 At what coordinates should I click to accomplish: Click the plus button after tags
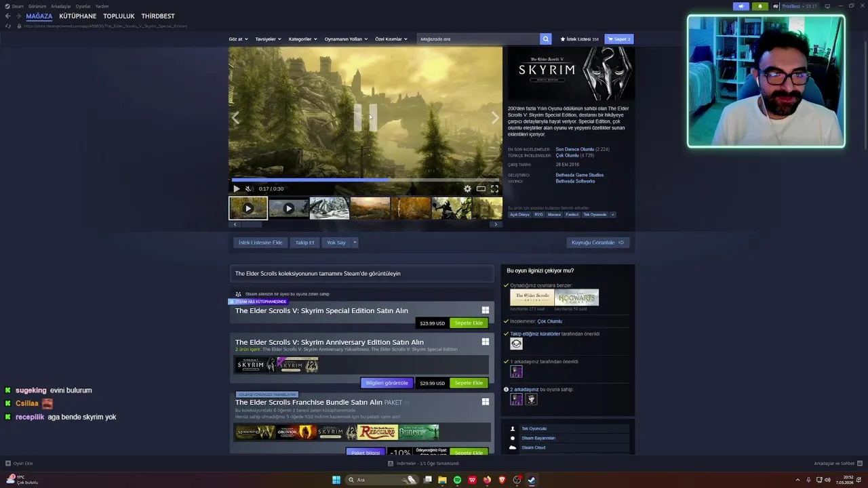pyautogui.click(x=612, y=215)
